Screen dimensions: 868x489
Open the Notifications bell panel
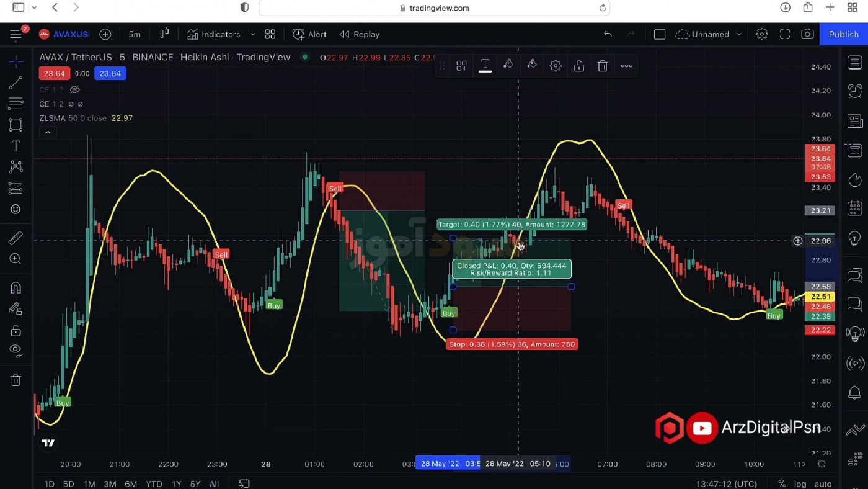point(855,393)
